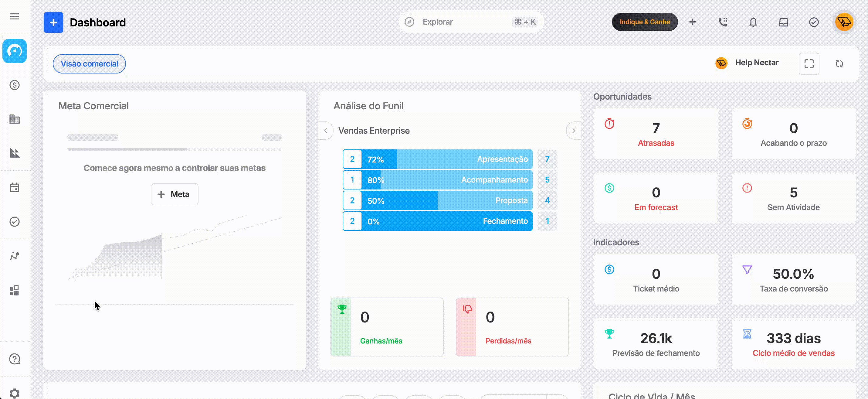Click the Perdidas/mês label

pos(508,341)
